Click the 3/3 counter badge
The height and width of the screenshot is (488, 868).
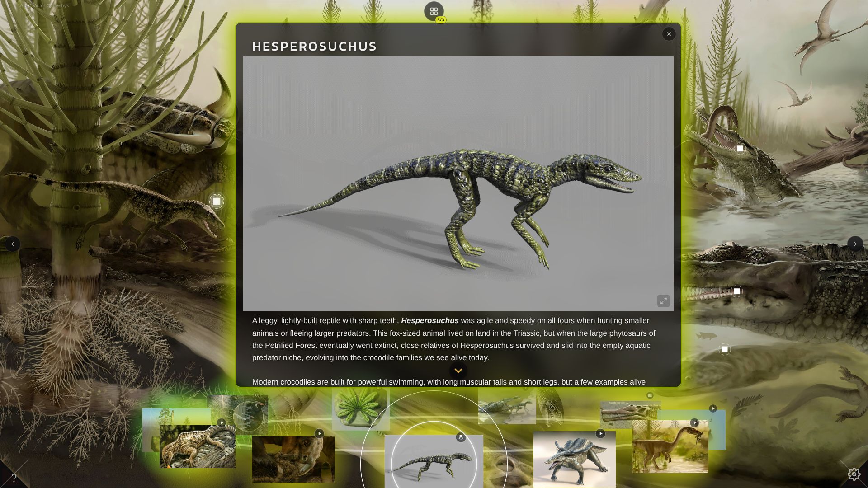441,20
